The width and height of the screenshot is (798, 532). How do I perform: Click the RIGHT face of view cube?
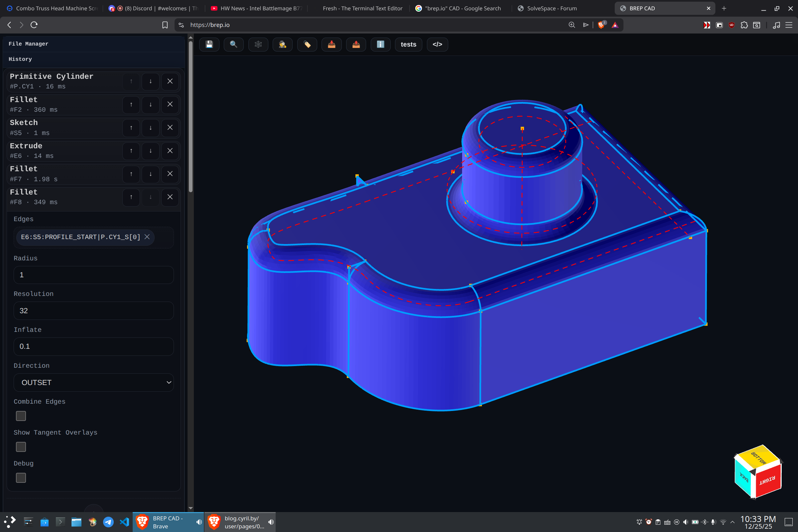click(767, 480)
